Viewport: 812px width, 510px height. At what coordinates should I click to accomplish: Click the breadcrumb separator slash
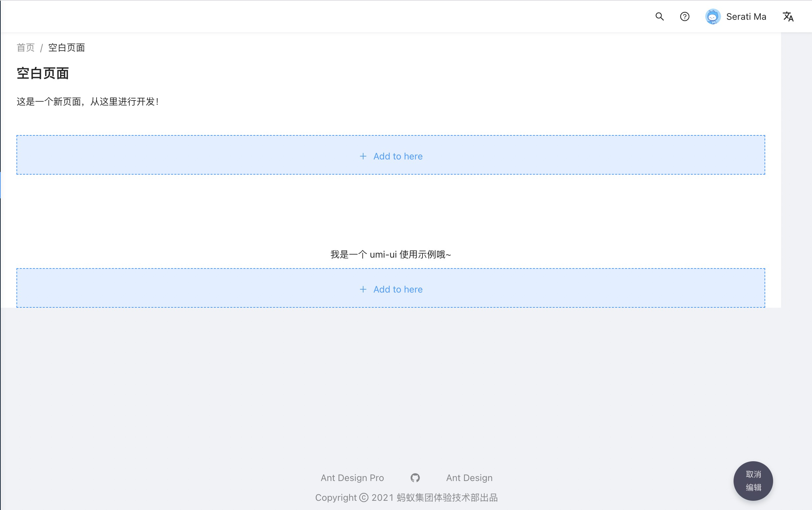point(42,47)
